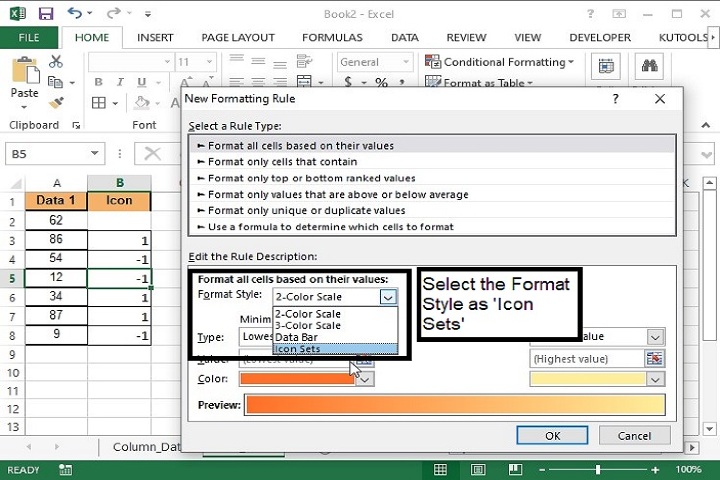Viewport: 720px width, 480px height.
Task: Click the Page Break Preview icon
Action: [x=515, y=469]
